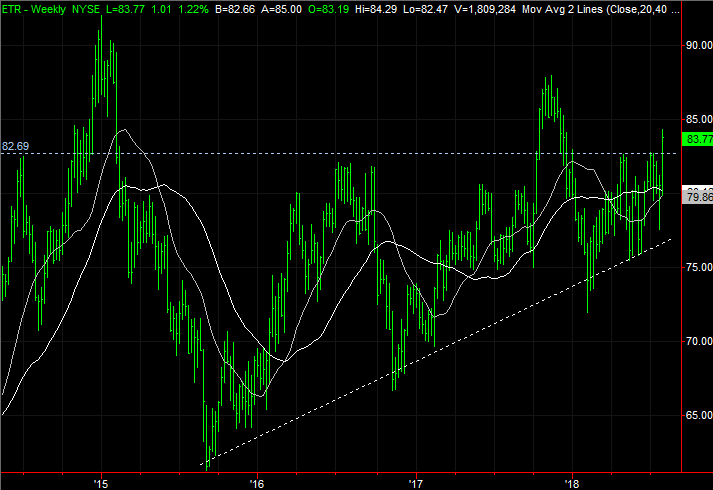Image resolution: width=713 pixels, height=490 pixels.
Task: Click the O=83.19 open value
Action: click(328, 9)
